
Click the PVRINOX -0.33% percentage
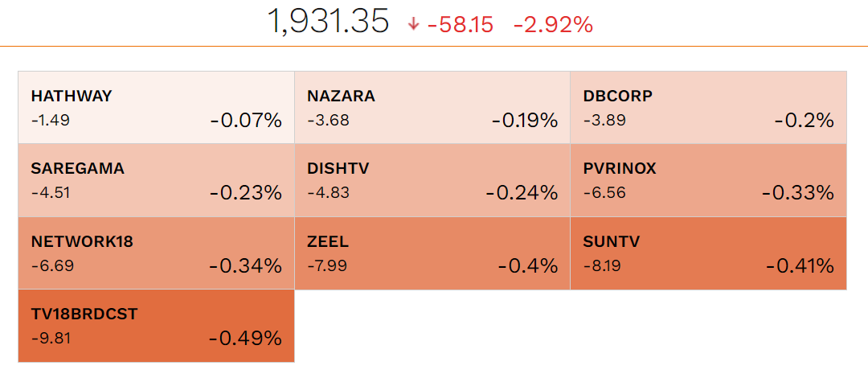pos(798,193)
